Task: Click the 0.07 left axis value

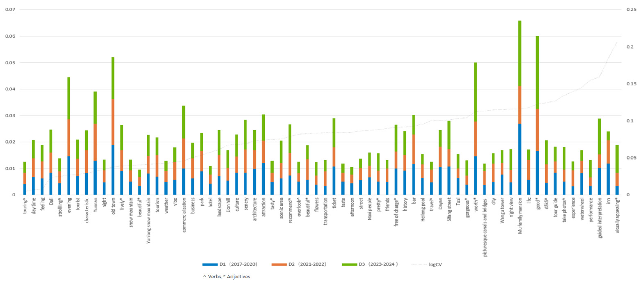Action: coord(10,10)
